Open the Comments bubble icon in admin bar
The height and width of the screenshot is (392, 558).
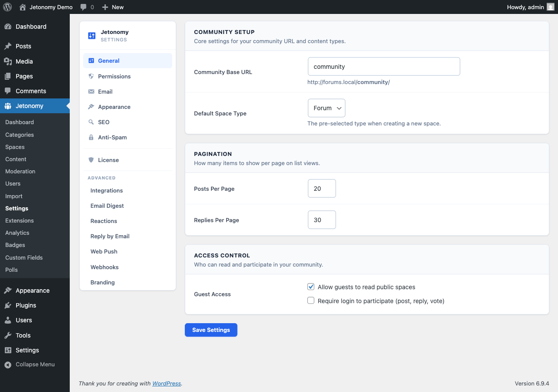(83, 7)
